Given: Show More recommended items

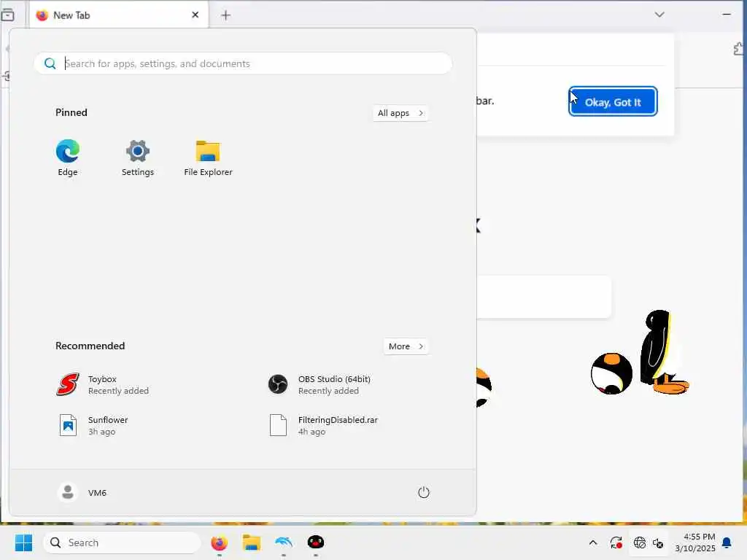Looking at the screenshot, I should [406, 346].
